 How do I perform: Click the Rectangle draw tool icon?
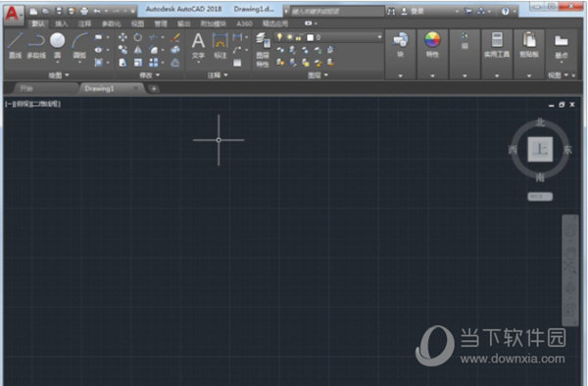click(99, 37)
